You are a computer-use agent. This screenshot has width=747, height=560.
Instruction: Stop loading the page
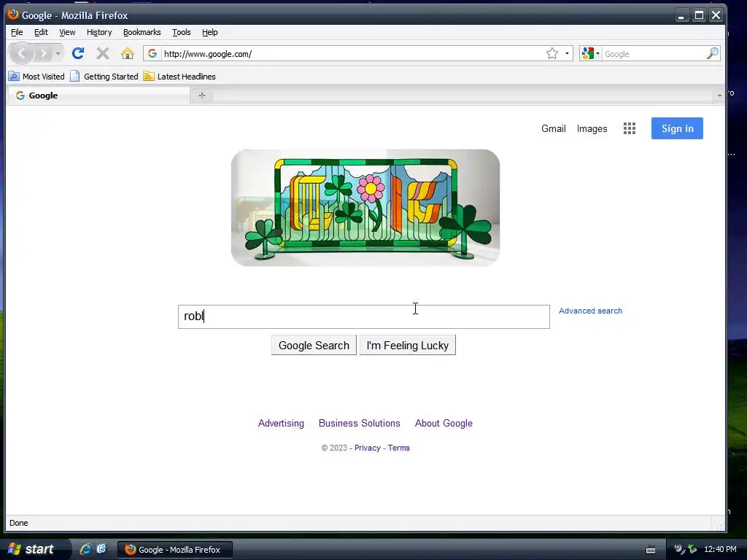pos(102,53)
